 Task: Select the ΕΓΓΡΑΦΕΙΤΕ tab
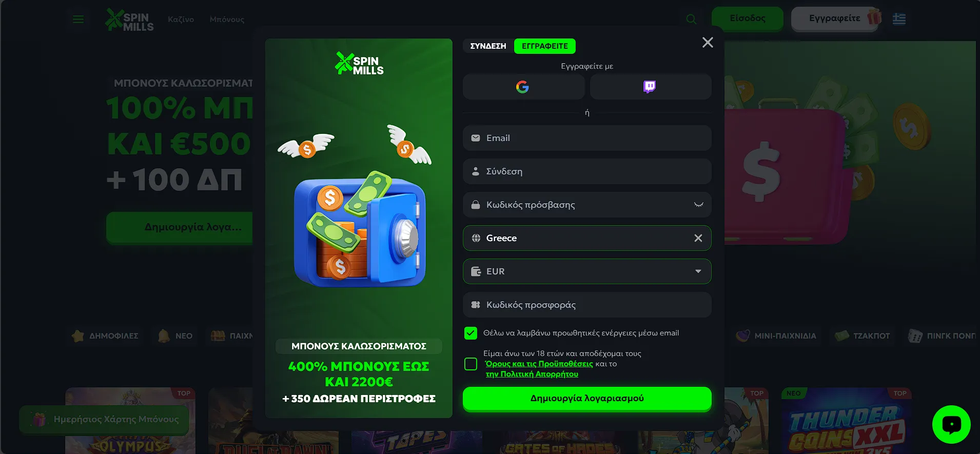pos(545,46)
